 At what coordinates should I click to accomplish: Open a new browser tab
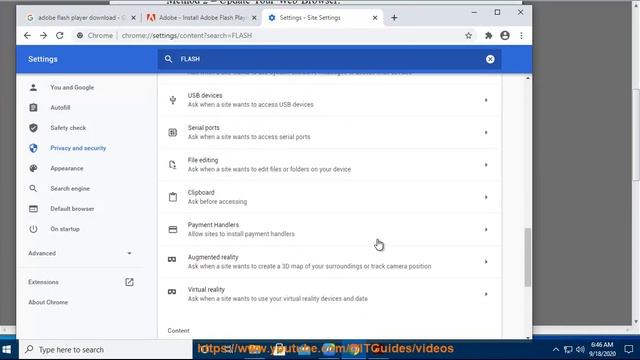click(x=394, y=18)
